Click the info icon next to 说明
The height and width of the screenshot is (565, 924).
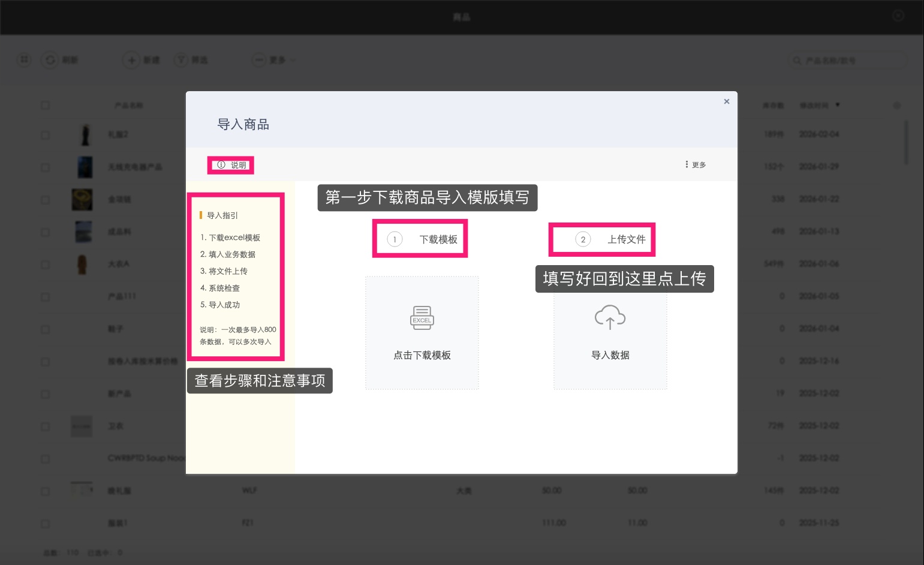pos(221,165)
